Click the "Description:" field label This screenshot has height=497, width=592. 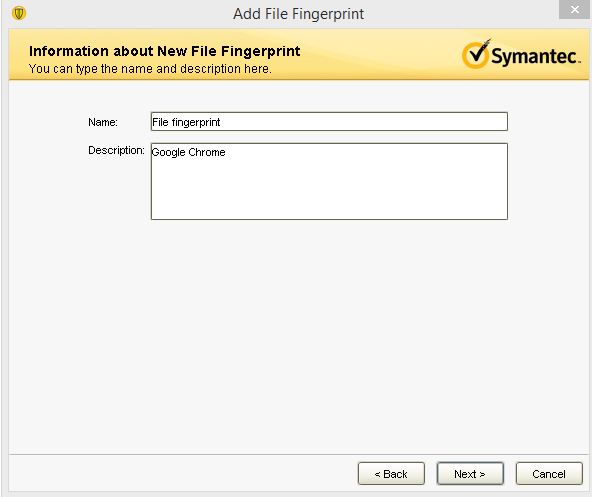(116, 150)
